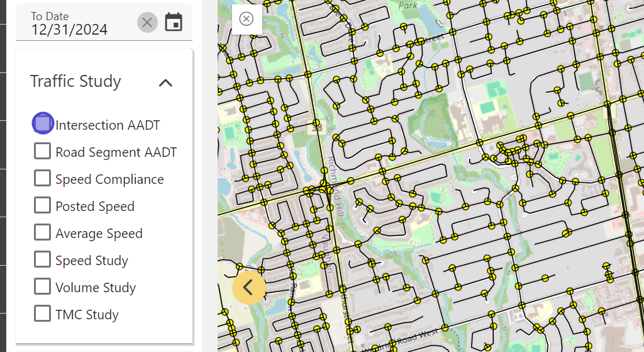Enable the Road Segment AADT checkbox
Image resolution: width=644 pixels, height=352 pixels.
(43, 151)
